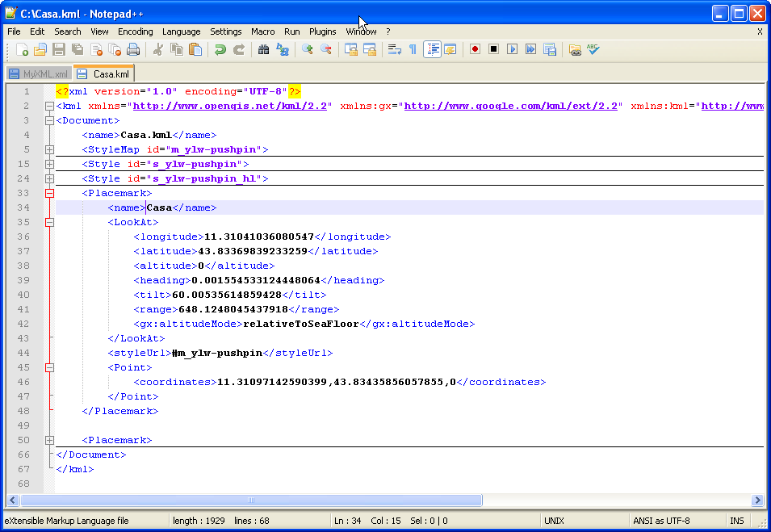Click the Save All toolbar icon
771x532 pixels.
click(x=78, y=49)
